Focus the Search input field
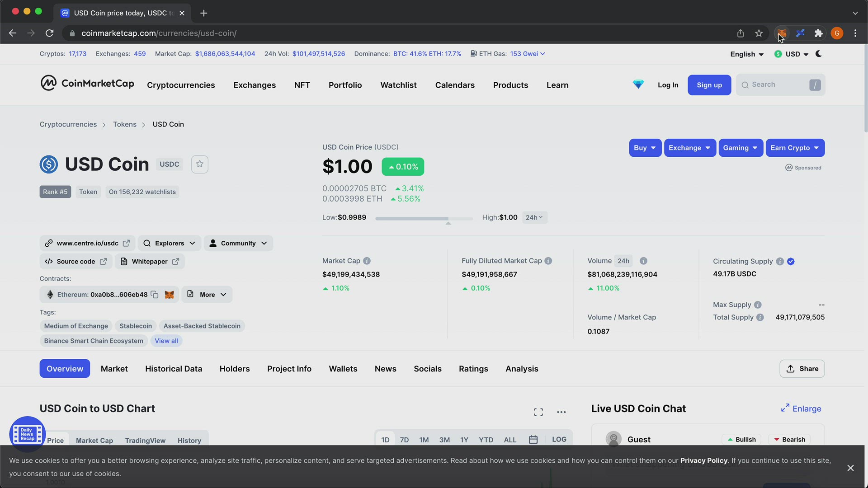This screenshot has width=868, height=488. click(781, 84)
